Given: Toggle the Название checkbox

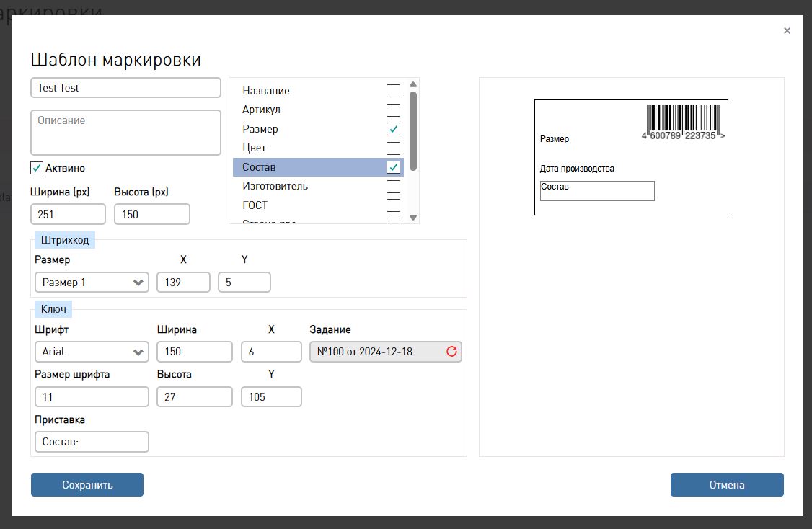Looking at the screenshot, I should point(393,91).
